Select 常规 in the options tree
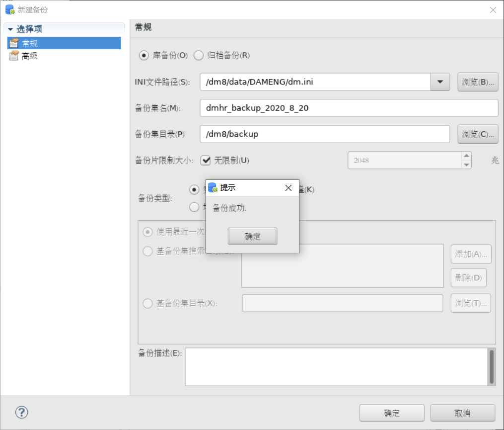Image resolution: width=504 pixels, height=430 pixels. point(64,43)
